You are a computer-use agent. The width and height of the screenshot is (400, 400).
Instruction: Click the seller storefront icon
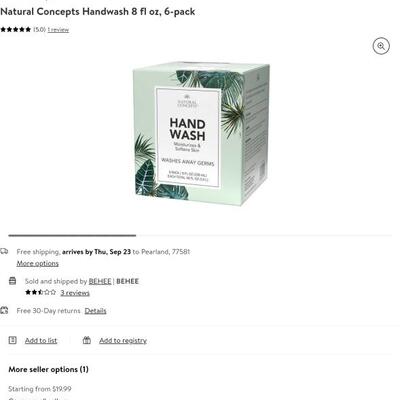coord(12,281)
